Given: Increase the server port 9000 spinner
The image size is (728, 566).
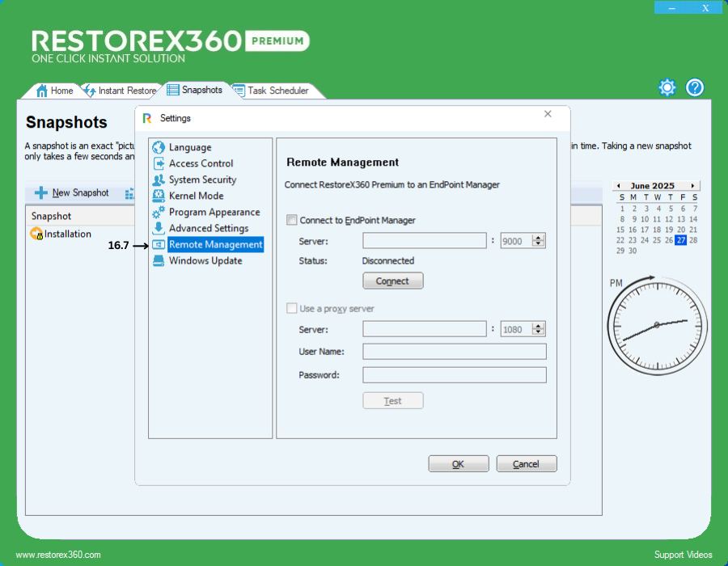Looking at the screenshot, I should tap(539, 238).
